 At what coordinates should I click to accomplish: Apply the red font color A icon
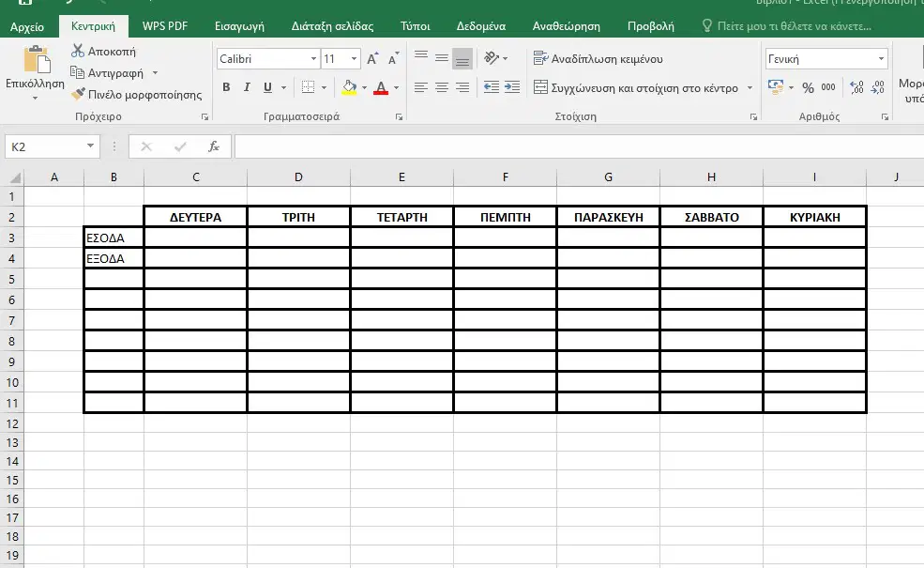pos(381,87)
